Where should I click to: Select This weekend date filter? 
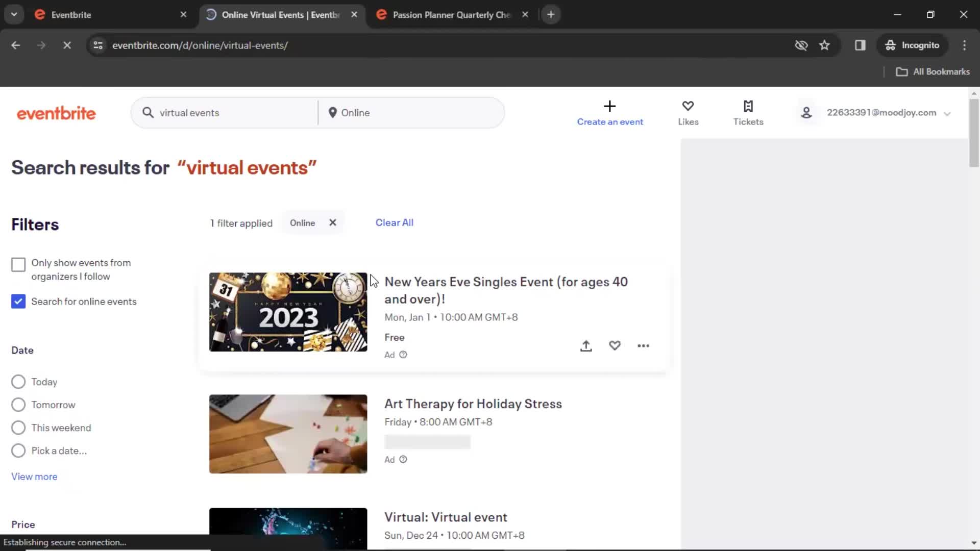[18, 428]
